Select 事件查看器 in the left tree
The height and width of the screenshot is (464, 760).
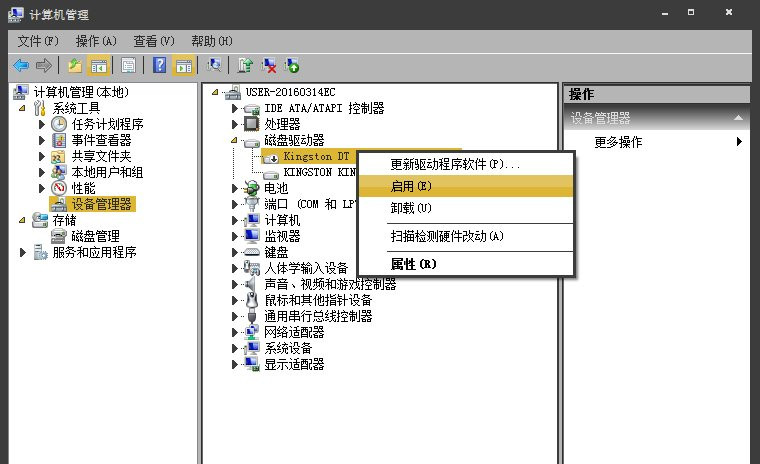pyautogui.click(x=101, y=140)
